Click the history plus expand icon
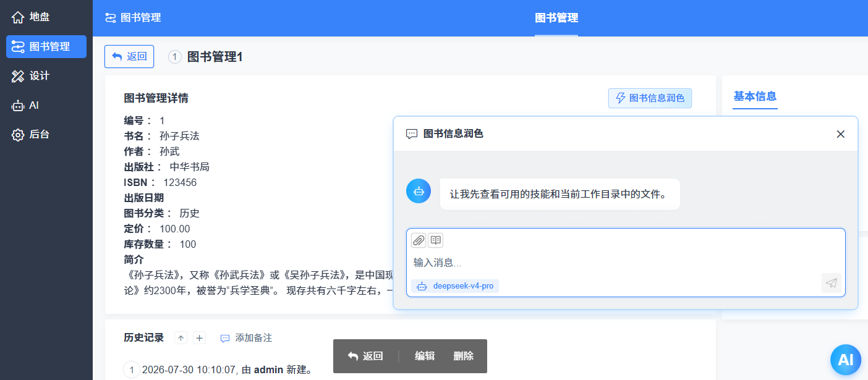 pos(199,338)
